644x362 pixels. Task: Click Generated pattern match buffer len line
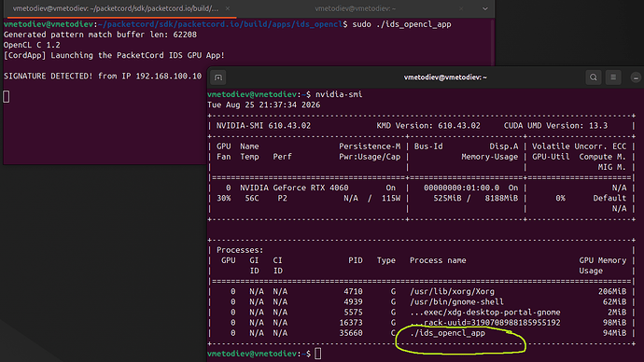coord(100,35)
